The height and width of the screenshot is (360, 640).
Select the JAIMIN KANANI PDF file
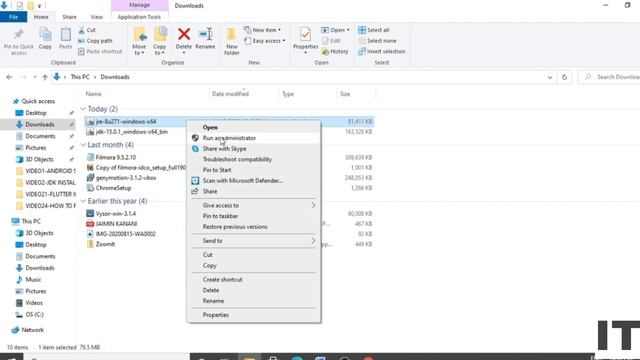pos(116,224)
